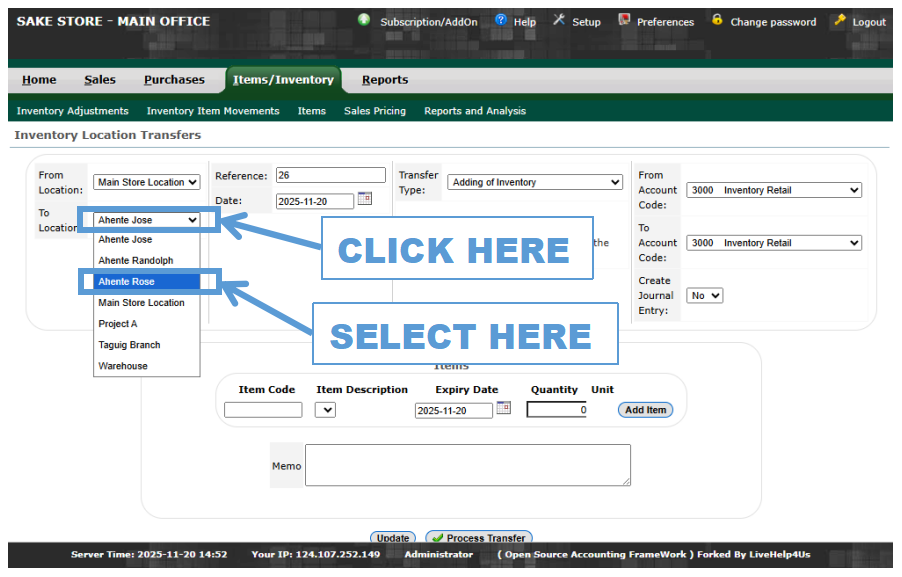Open calendar picker beside transfer Date

(x=365, y=199)
